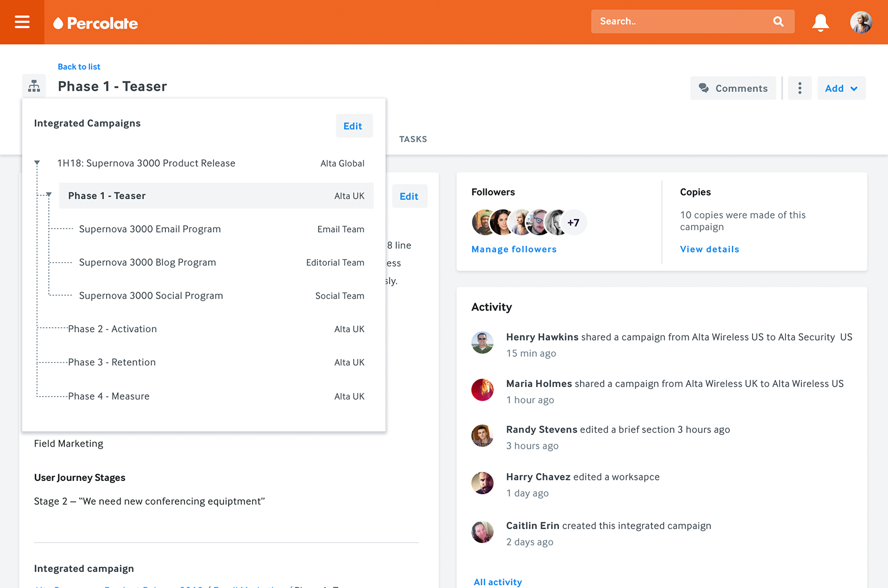The image size is (888, 588).
Task: Open the Add dropdown
Action: (x=841, y=88)
